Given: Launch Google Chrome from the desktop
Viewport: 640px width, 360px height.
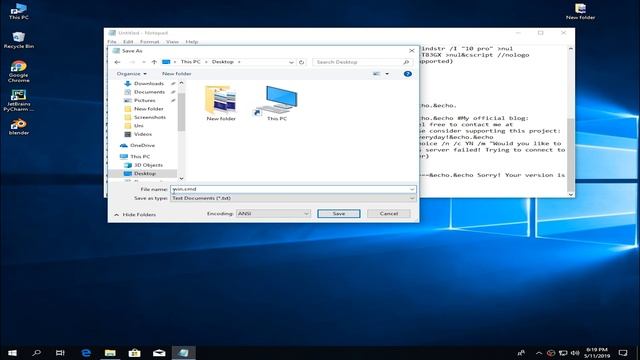Looking at the screenshot, I should (x=18, y=71).
